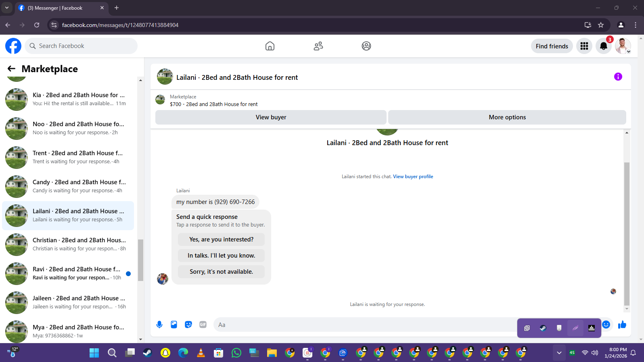
Task: View site information icon in the address bar
Action: (54, 25)
